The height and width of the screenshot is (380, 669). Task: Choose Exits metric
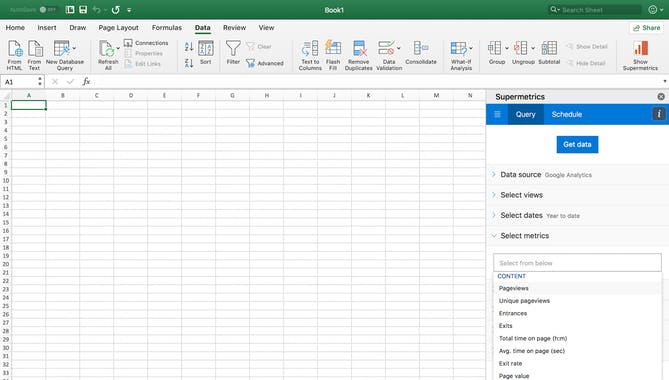577,326
